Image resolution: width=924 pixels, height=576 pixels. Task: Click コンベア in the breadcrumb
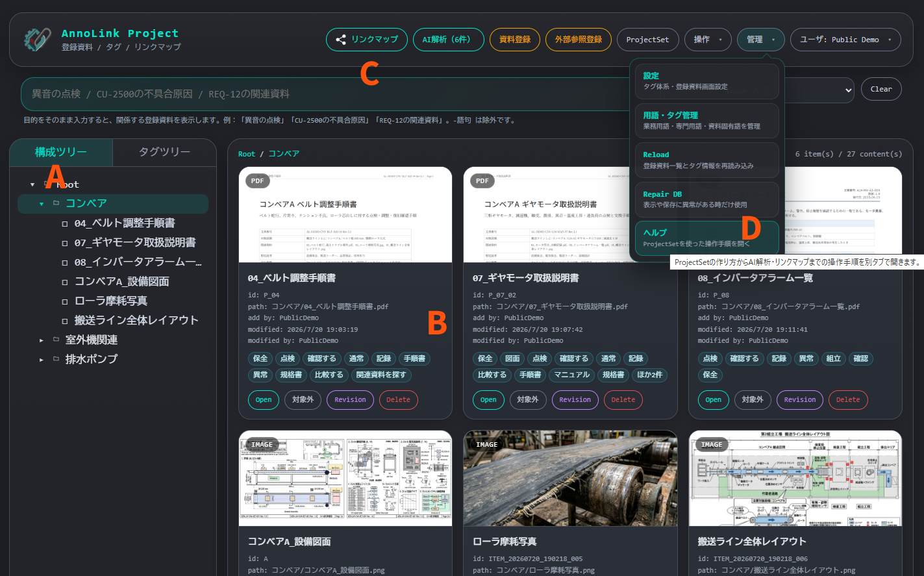click(x=284, y=154)
